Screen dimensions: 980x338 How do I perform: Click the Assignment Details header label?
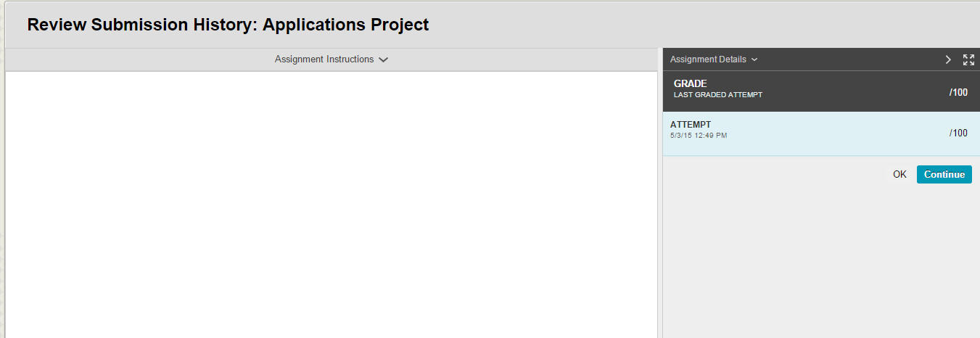pyautogui.click(x=708, y=59)
